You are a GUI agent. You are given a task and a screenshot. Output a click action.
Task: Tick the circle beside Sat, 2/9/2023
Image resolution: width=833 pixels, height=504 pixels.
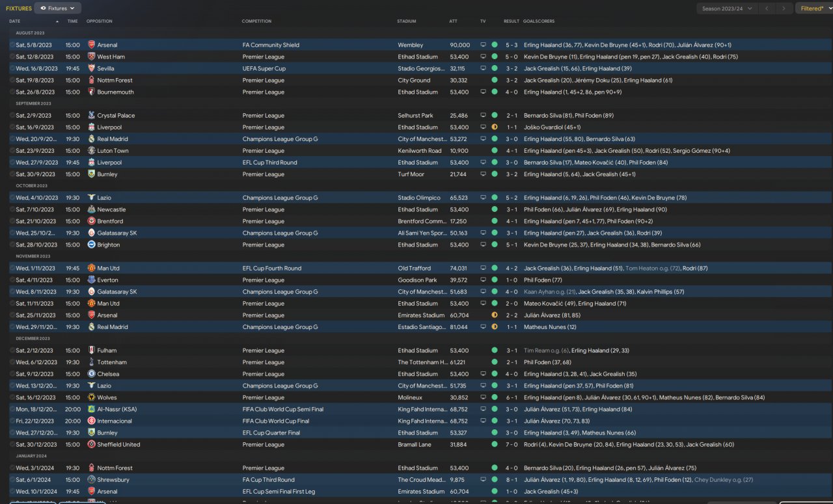pyautogui.click(x=12, y=116)
